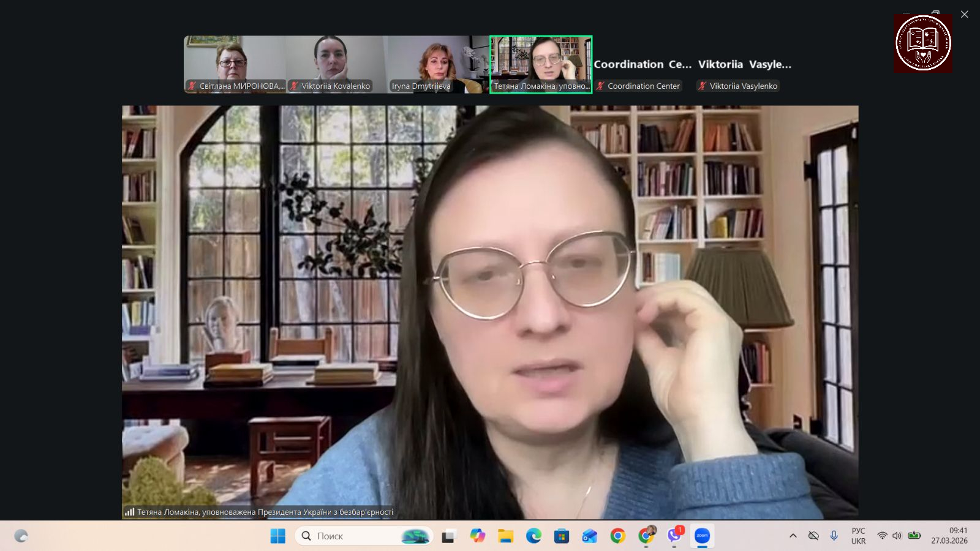Switch to Zoom app in taskbar
980x551 pixels.
pos(702,536)
